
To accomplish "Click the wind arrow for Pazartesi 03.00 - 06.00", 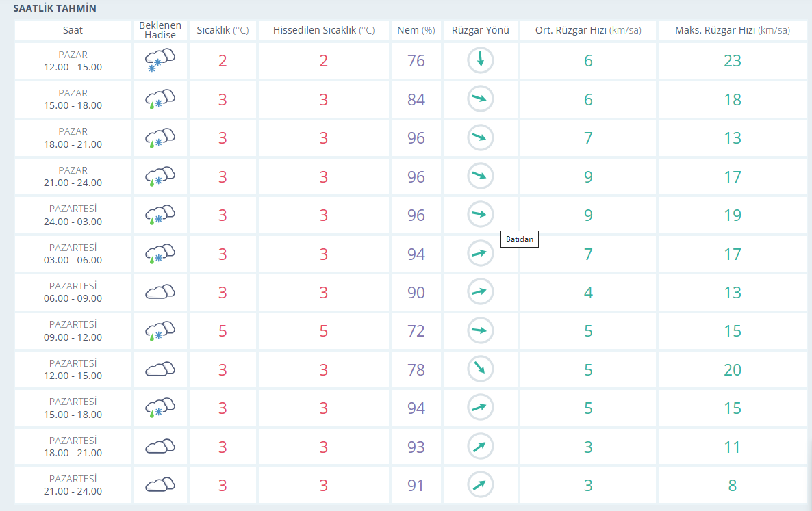I will [x=481, y=253].
